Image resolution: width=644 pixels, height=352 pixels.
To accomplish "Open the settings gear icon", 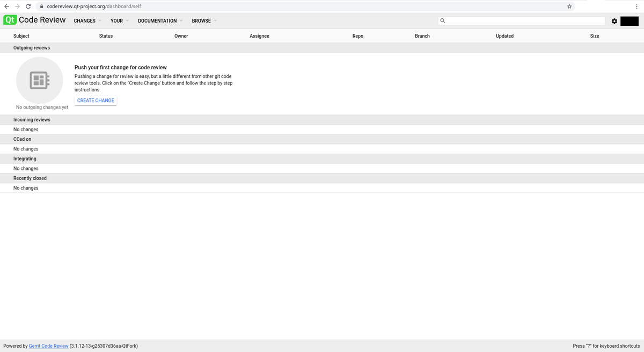I will click(x=614, y=21).
